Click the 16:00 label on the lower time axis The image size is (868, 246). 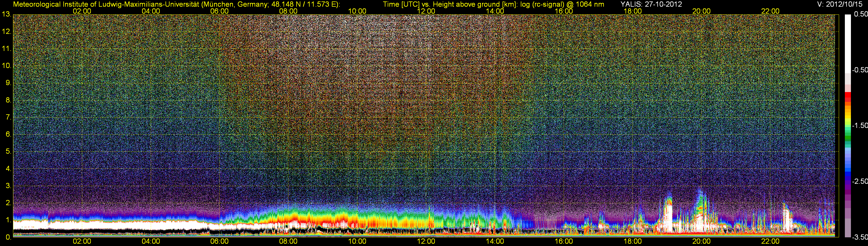click(x=564, y=241)
